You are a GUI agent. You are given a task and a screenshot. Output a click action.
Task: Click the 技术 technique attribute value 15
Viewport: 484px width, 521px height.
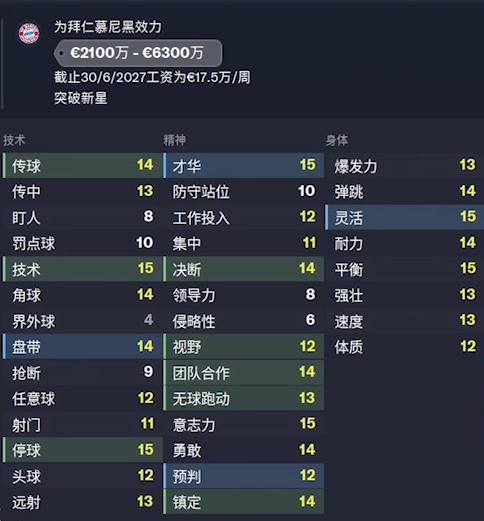[146, 268]
